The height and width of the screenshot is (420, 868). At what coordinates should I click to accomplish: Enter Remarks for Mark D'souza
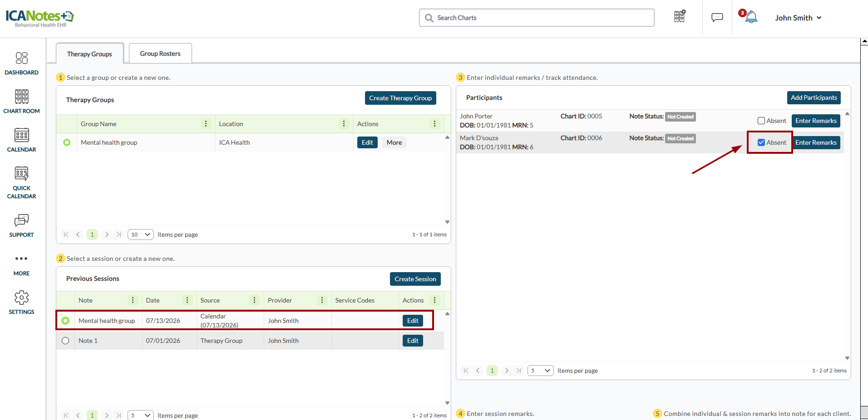(816, 142)
